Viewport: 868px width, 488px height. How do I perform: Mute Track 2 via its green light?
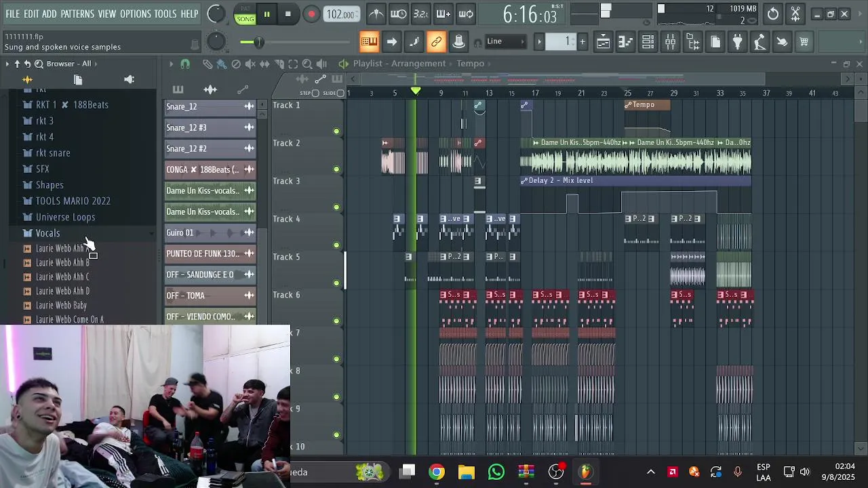336,169
